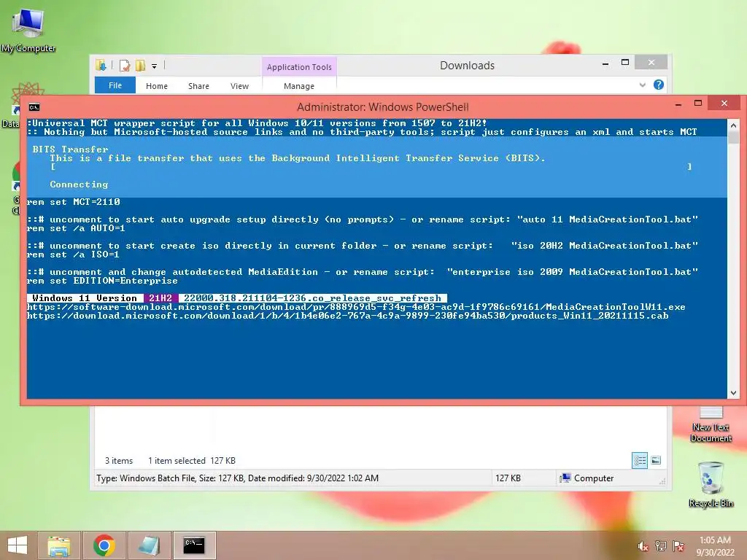
Task: Click the taskbar clock showing 1:05 AM
Action: (x=715, y=546)
